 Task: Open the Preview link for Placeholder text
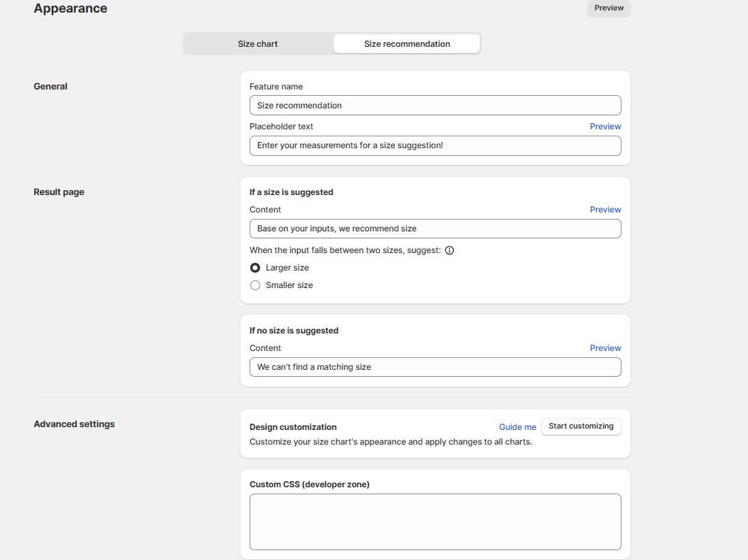tap(605, 127)
